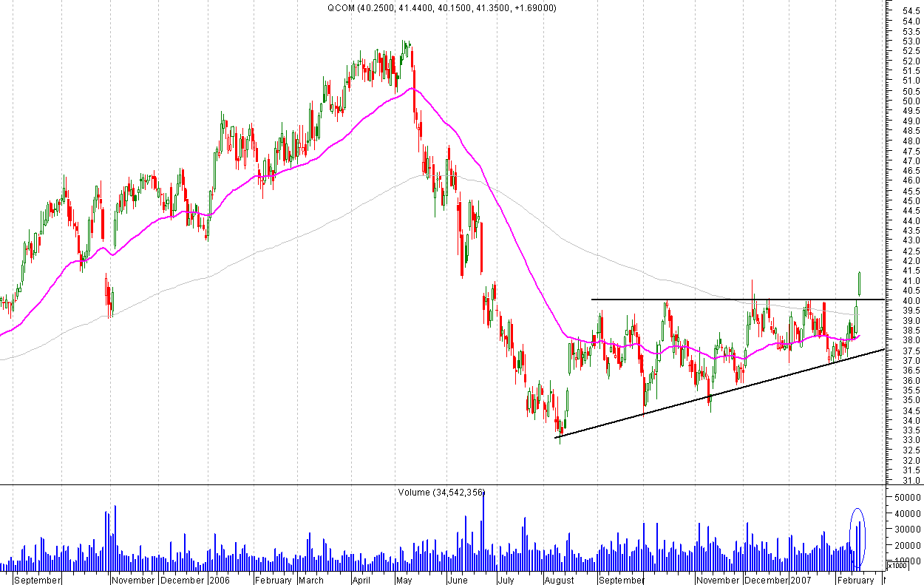Select the December label just before 2006
The width and height of the screenshot is (924, 585).
click(x=183, y=581)
